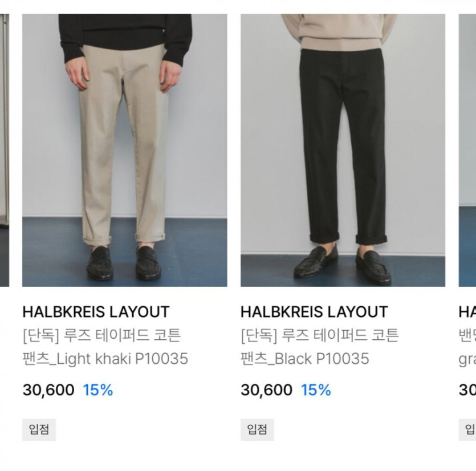Click the black loafers in Light khaki photo
Image resolution: width=476 pixels, height=471 pixels.
[x=124, y=263]
